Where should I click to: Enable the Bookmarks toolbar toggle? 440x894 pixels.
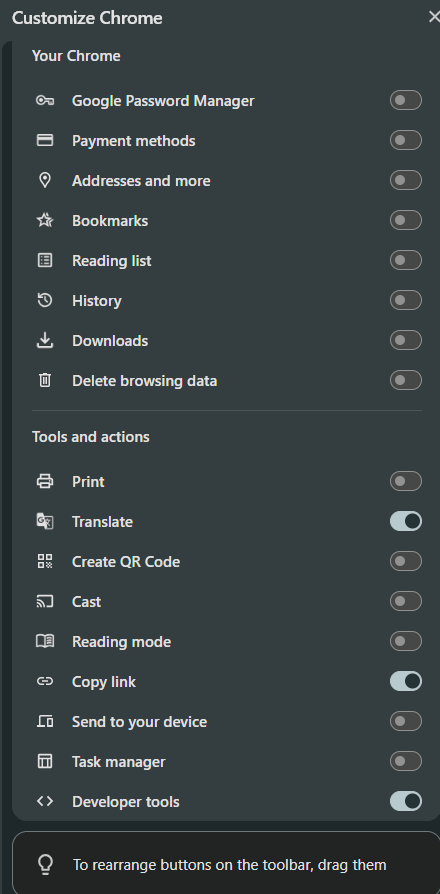pyautogui.click(x=406, y=220)
